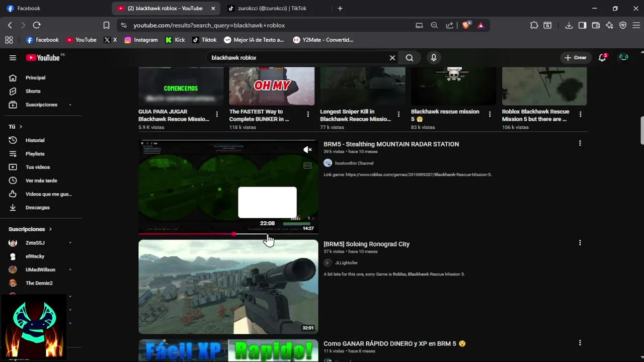The height and width of the screenshot is (362, 644).
Task: Click the browser page vertical scrollbar
Action: [641, 131]
